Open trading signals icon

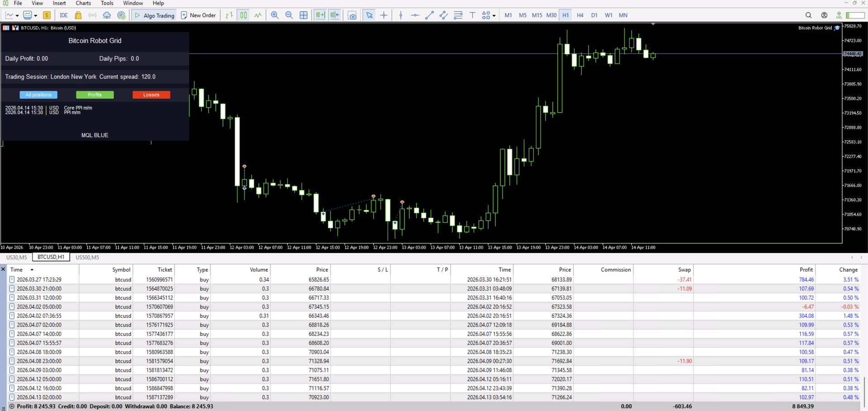point(92,15)
